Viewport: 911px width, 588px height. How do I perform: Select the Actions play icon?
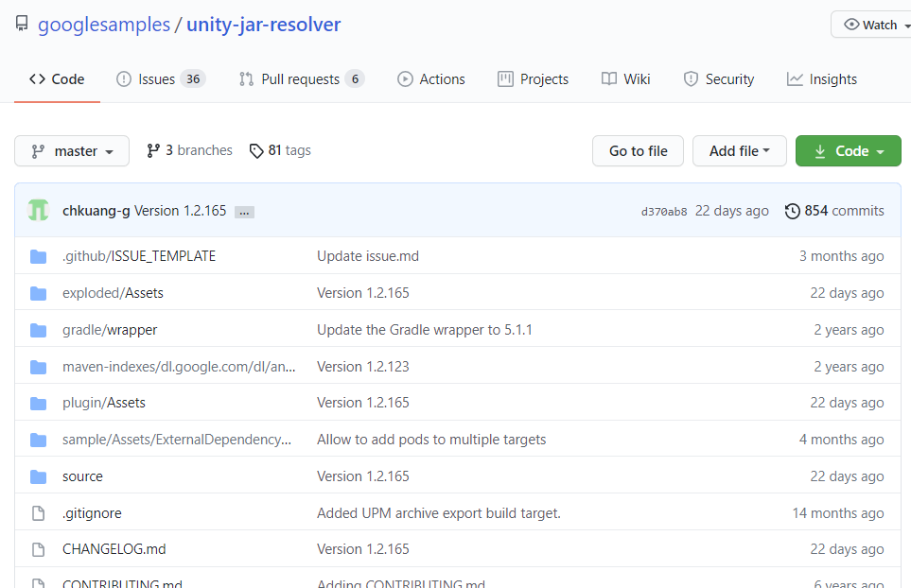404,78
